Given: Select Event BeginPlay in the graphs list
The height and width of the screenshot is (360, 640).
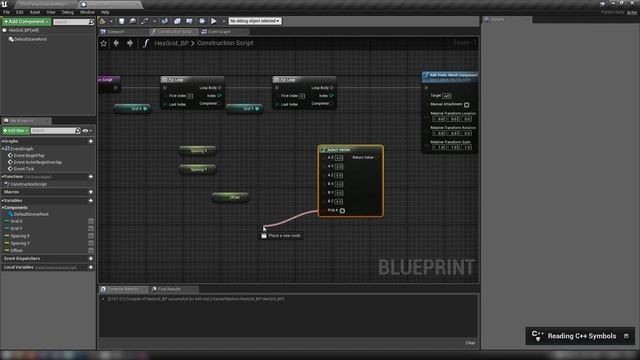Looking at the screenshot, I should pyautogui.click(x=29, y=156).
